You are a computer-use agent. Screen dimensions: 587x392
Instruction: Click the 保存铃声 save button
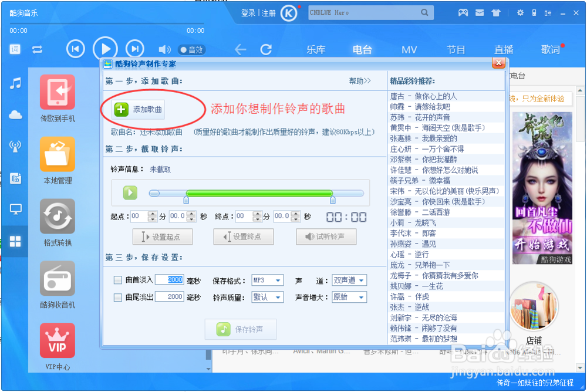click(x=240, y=329)
